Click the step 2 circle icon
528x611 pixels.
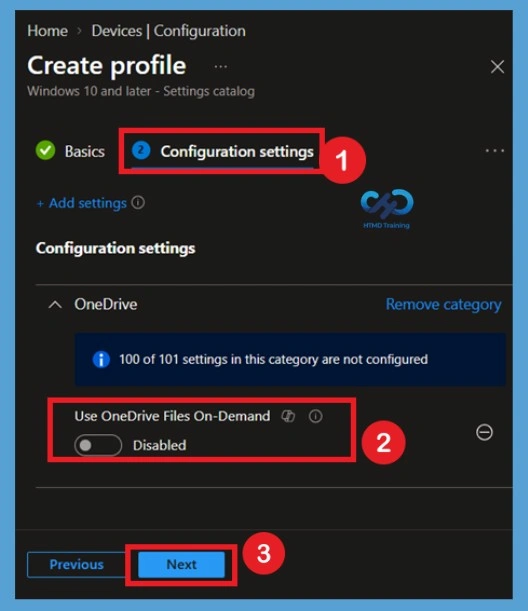(x=141, y=150)
